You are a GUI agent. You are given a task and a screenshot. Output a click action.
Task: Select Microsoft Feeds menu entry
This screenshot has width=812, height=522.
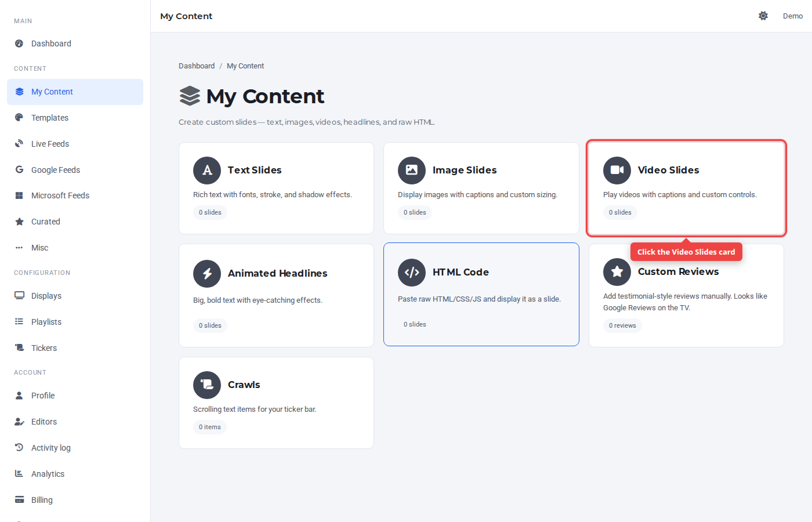[x=75, y=195]
